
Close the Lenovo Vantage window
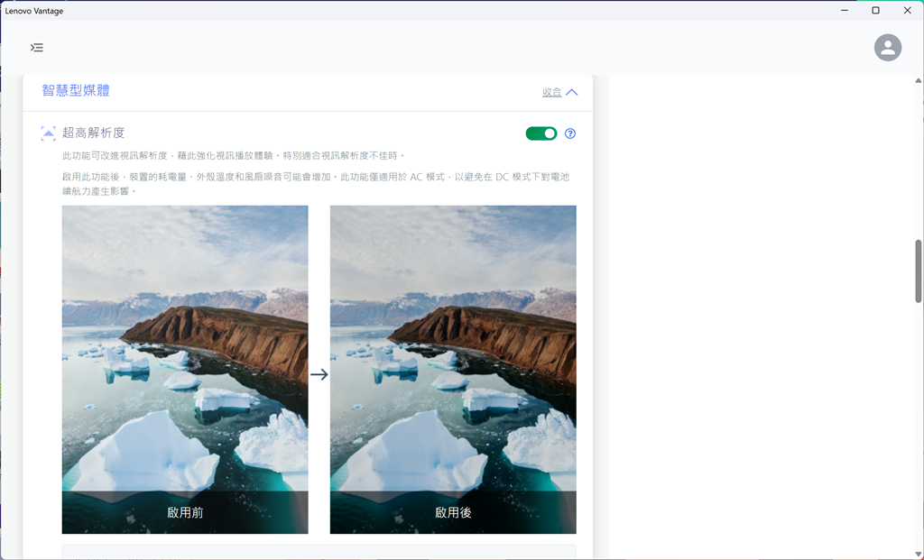point(908,11)
